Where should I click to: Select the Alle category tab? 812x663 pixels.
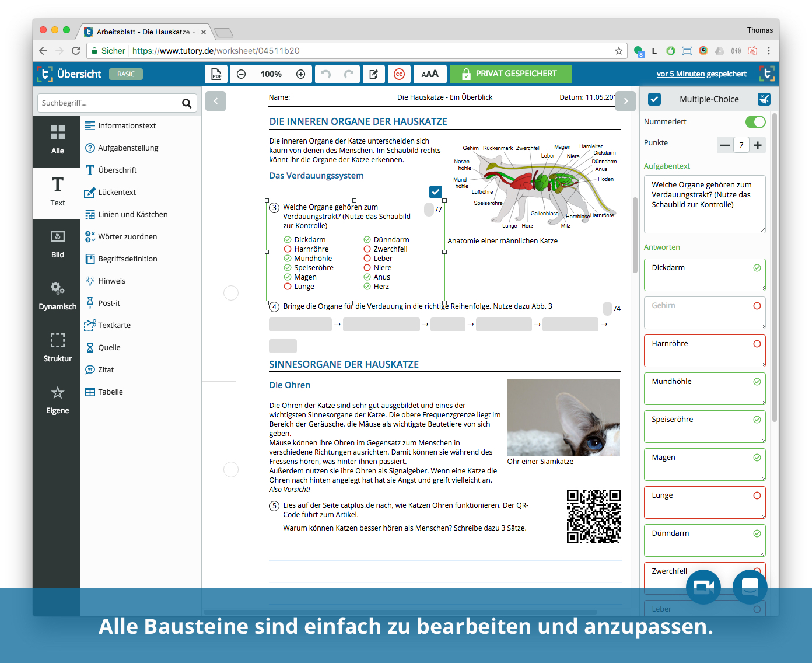pyautogui.click(x=57, y=141)
